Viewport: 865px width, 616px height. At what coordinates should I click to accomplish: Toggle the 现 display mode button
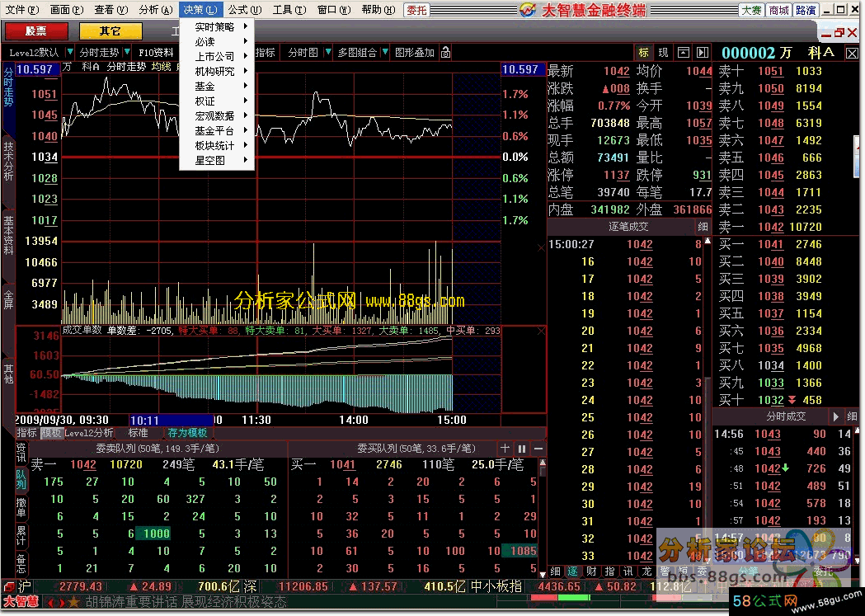(x=663, y=53)
